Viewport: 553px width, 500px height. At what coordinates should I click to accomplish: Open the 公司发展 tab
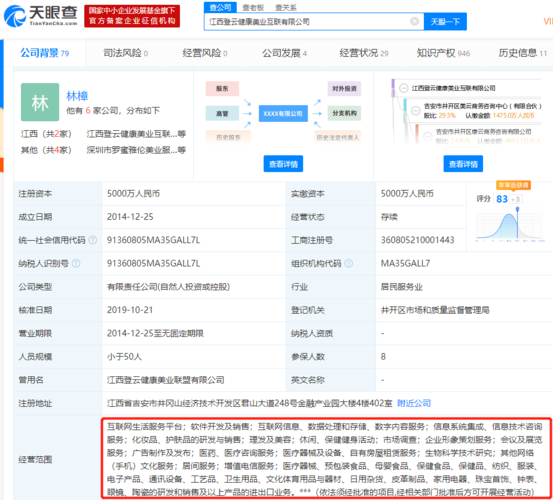pyautogui.click(x=284, y=53)
